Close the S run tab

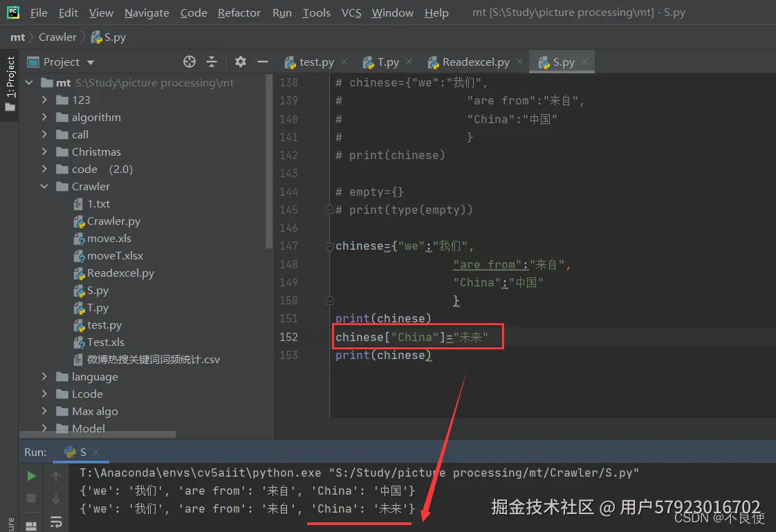point(96,452)
